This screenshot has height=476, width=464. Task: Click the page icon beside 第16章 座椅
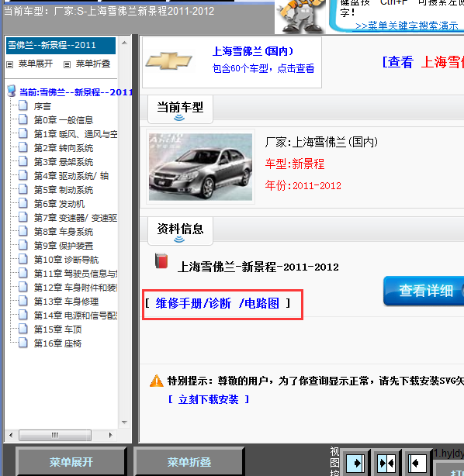click(23, 343)
